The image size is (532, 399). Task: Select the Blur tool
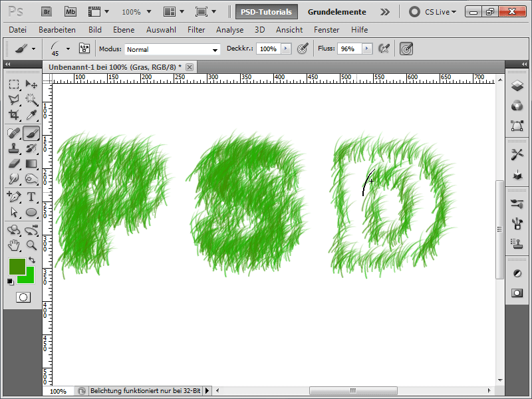tap(14, 179)
